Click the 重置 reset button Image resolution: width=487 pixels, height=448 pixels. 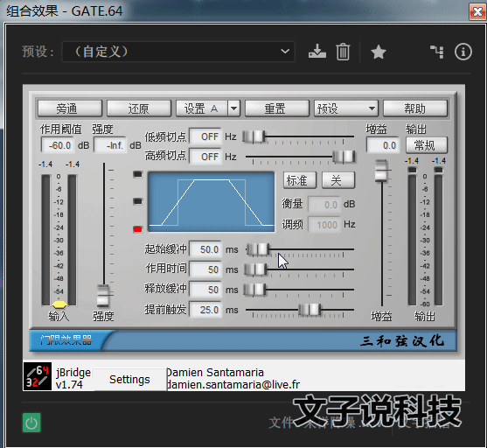point(277,108)
